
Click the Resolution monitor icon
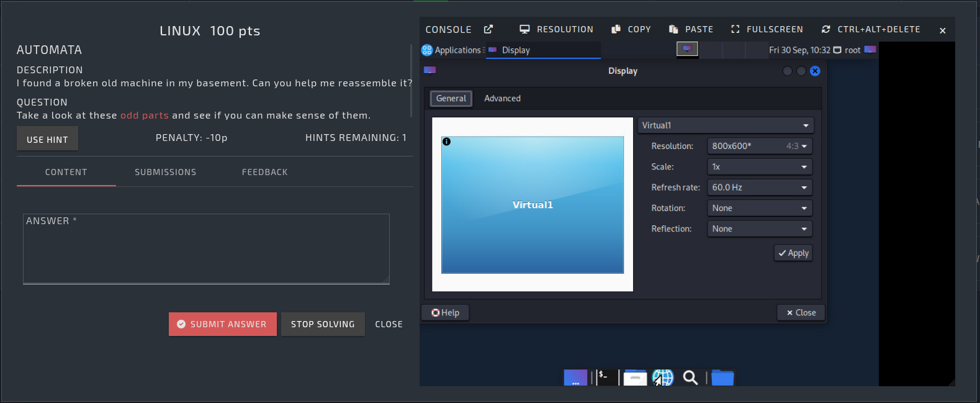[x=524, y=29]
